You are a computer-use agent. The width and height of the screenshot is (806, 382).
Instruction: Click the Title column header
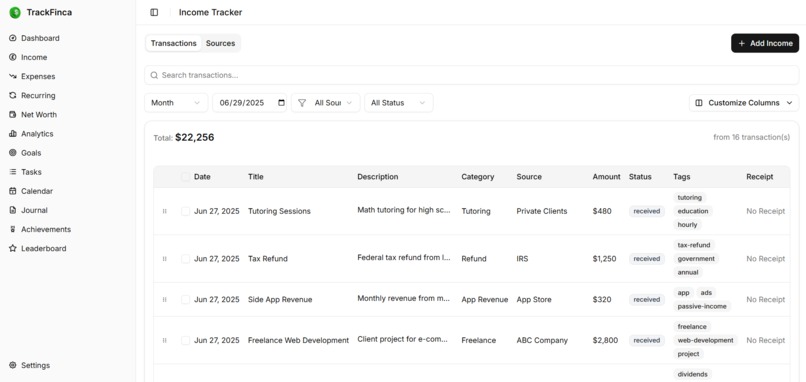(x=255, y=177)
